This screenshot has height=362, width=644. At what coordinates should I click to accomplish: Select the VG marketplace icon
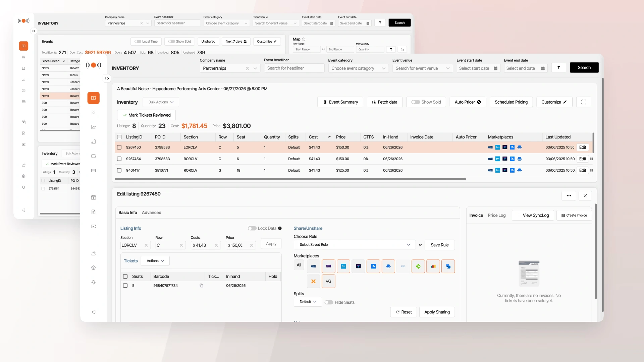tap(328, 281)
